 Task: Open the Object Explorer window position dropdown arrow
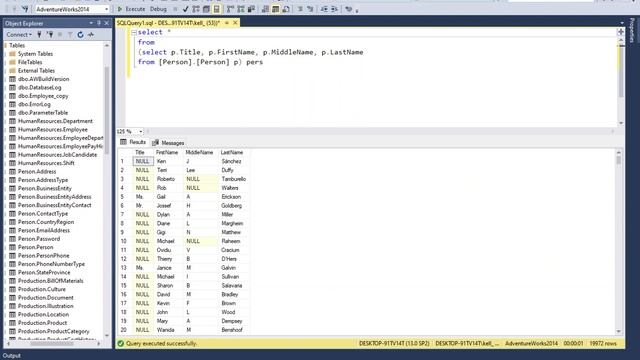coord(91,23)
